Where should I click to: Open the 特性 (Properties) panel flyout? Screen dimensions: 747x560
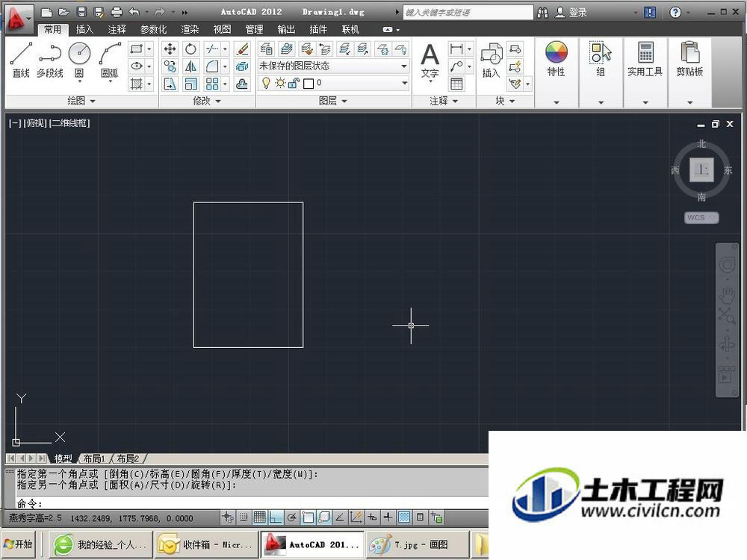[x=557, y=102]
